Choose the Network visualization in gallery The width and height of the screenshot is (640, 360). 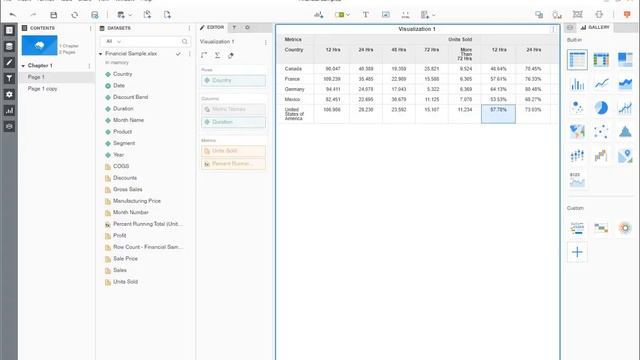coord(601,131)
